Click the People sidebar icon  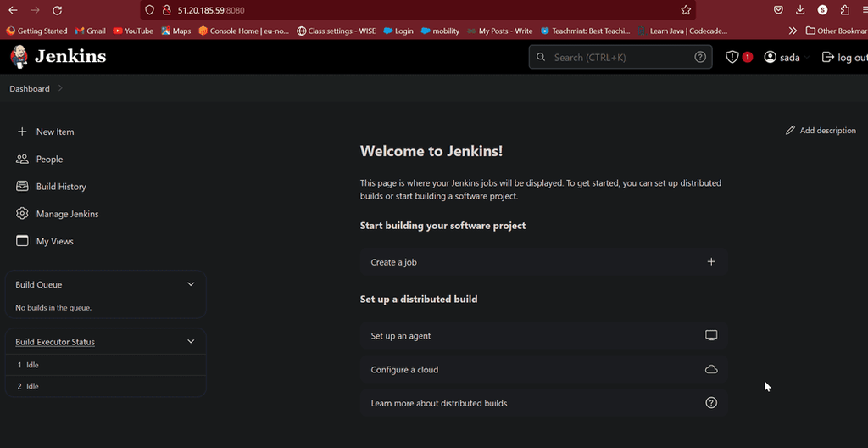[x=22, y=160]
